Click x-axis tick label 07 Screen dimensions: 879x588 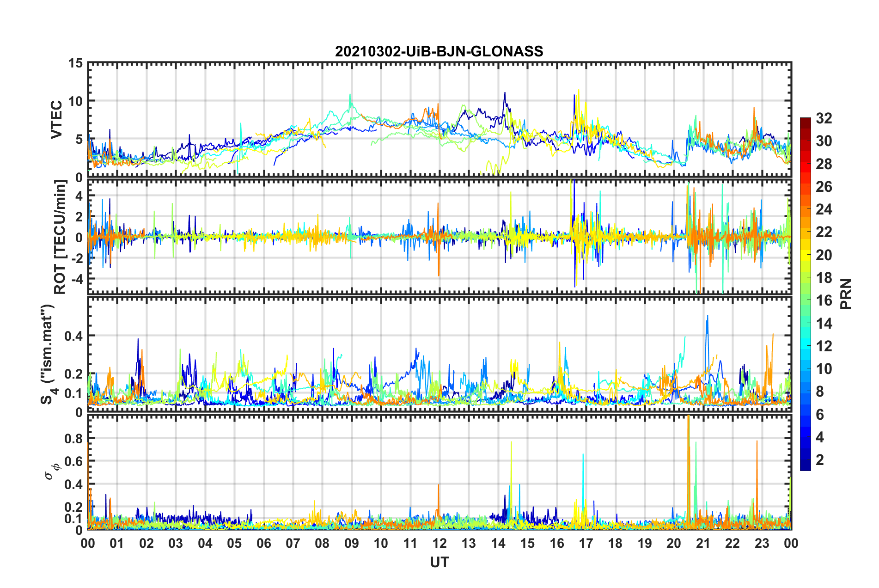point(293,543)
